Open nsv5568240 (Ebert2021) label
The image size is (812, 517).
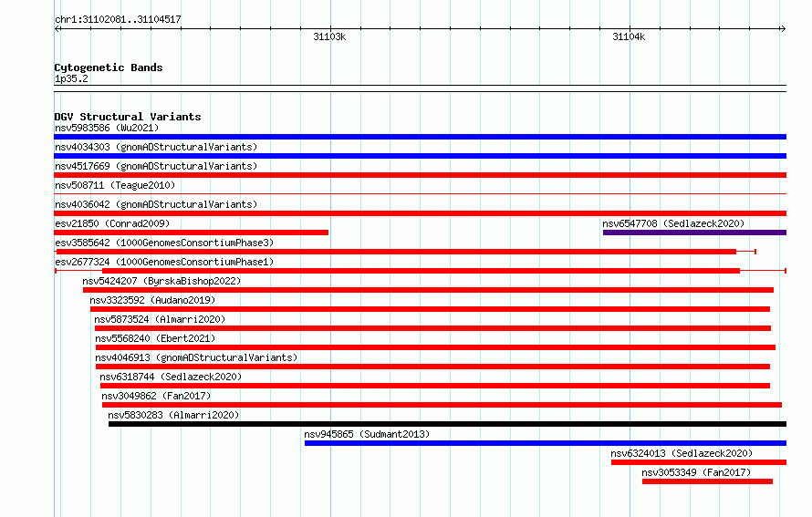[x=155, y=338]
